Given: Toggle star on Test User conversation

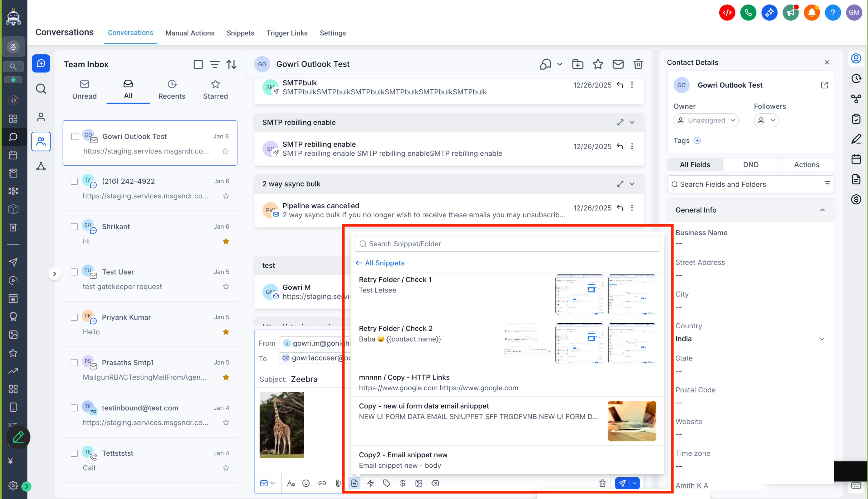Looking at the screenshot, I should 226,286.
